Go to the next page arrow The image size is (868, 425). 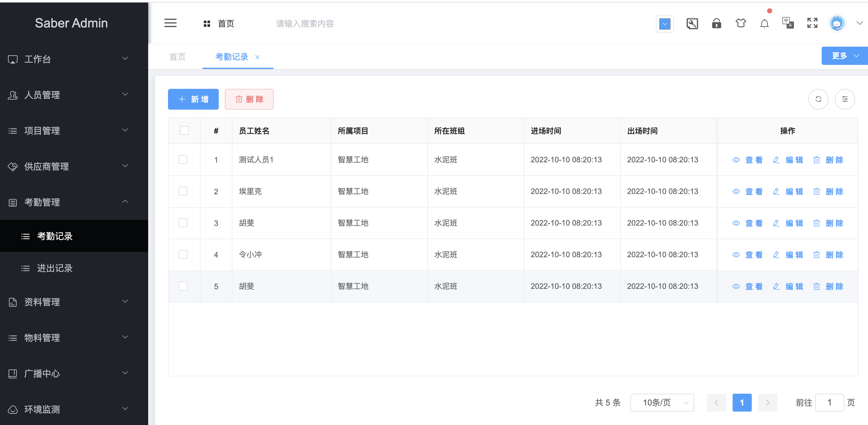(767, 402)
